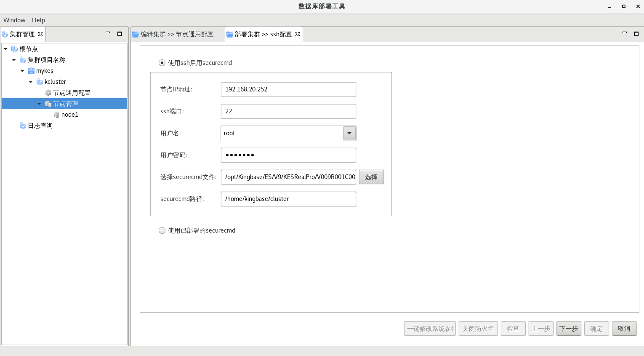Image resolution: width=644 pixels, height=356 pixels.
Task: Click the kcluster database icon
Action: coord(40,82)
